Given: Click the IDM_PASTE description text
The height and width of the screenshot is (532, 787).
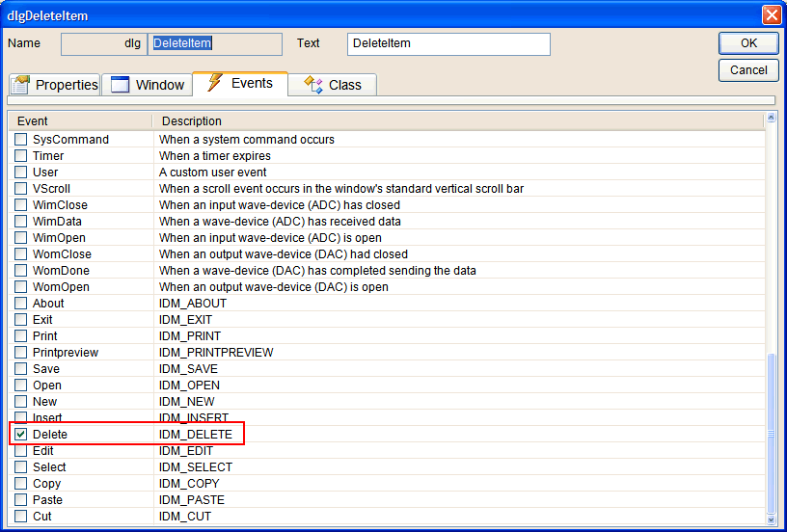Looking at the screenshot, I should click(x=192, y=500).
